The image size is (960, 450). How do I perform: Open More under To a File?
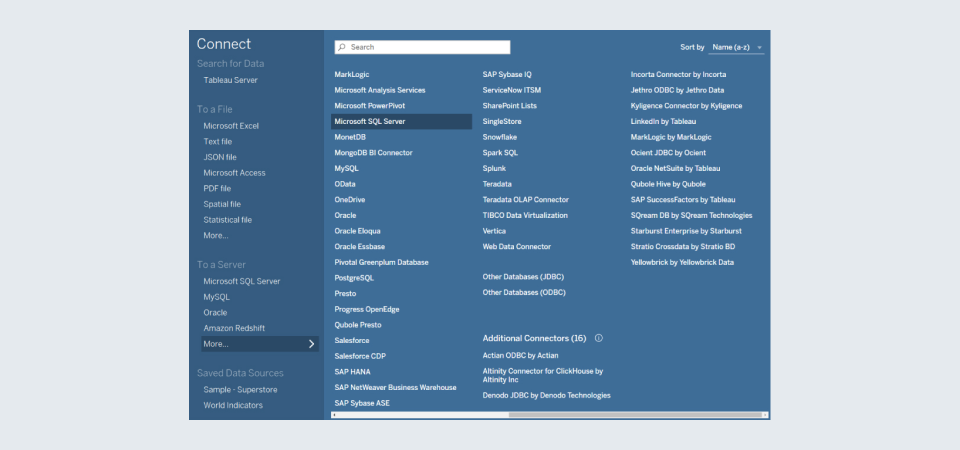[x=216, y=236]
